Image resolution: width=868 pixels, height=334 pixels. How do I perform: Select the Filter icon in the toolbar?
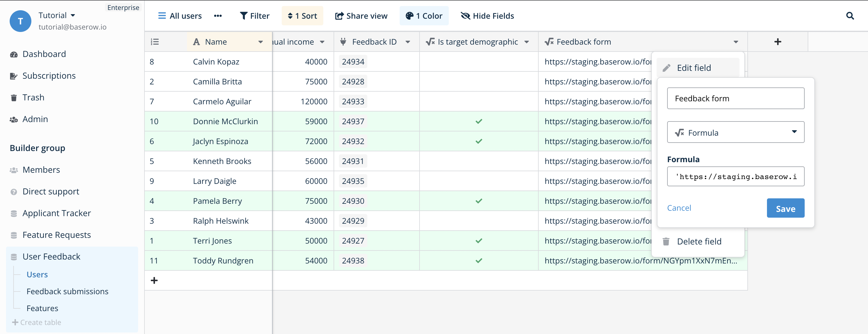click(x=243, y=15)
